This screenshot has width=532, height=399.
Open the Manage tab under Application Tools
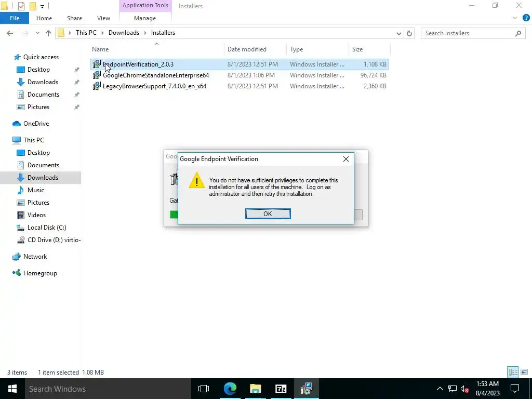145,18
